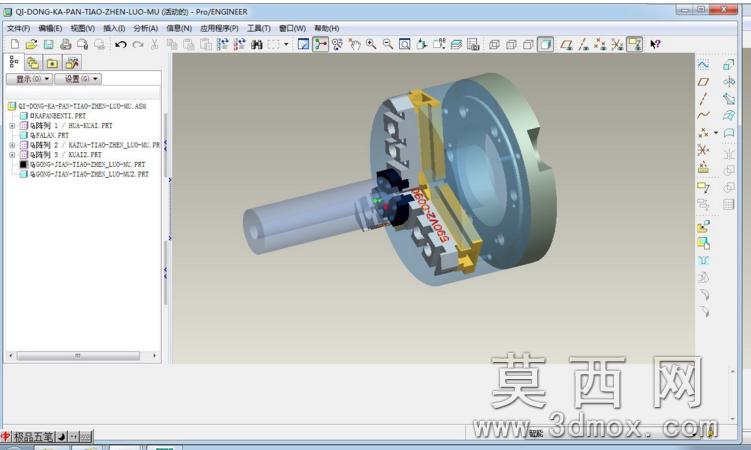The width and height of the screenshot is (751, 450).
Task: Click the zoom in magnifier
Action: pos(371,45)
